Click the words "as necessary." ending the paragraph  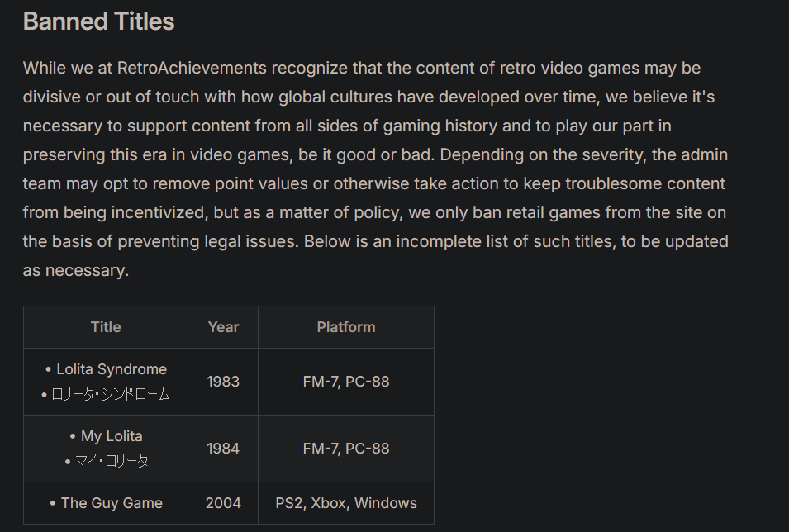pos(76,270)
